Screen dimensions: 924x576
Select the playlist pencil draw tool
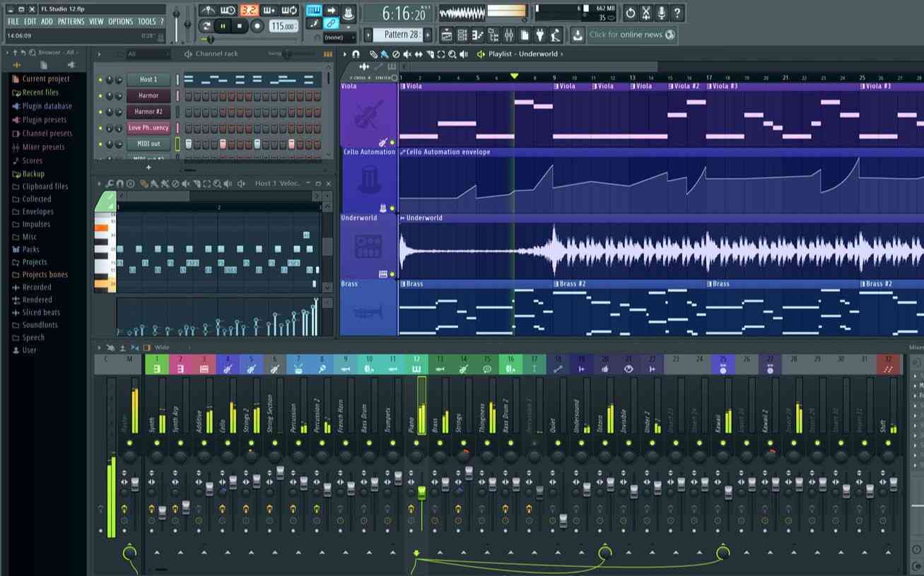coord(373,54)
